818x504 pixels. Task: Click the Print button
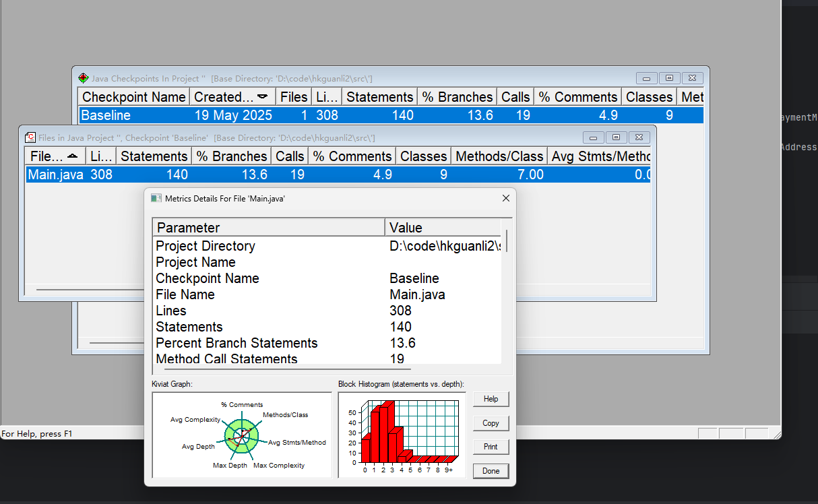click(491, 447)
